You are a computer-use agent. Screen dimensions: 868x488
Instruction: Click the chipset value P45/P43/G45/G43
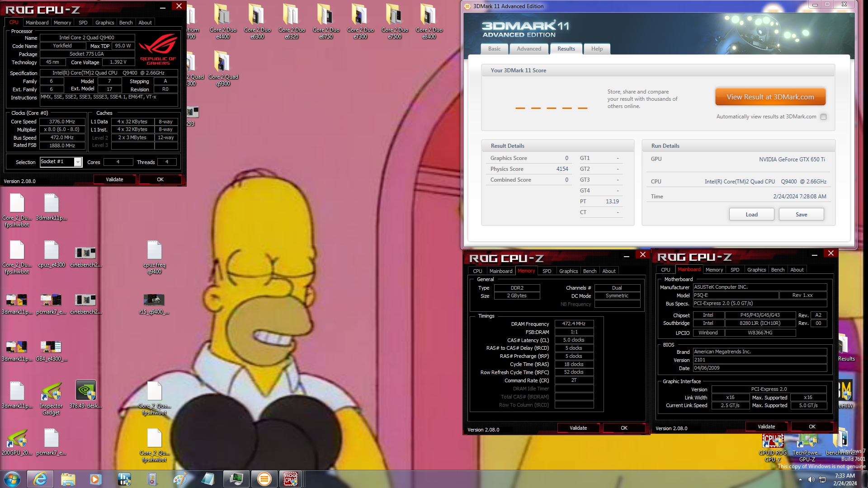[759, 315]
